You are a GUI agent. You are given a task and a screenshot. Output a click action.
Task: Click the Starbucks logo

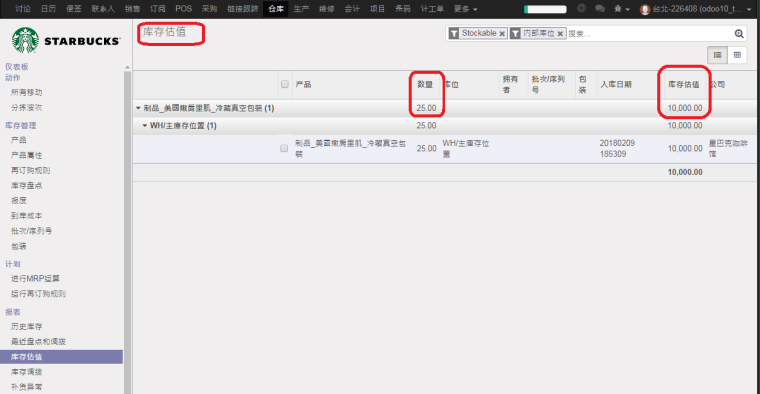click(x=66, y=41)
